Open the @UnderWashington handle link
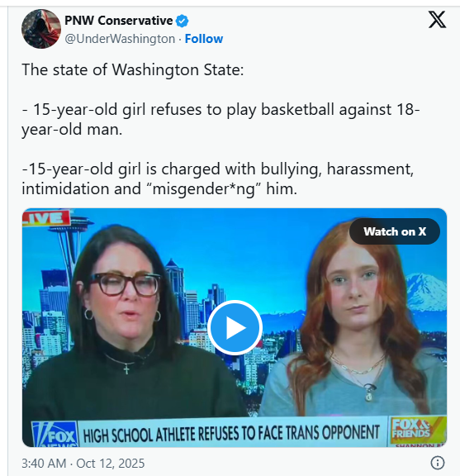Viewport: 460px width, 476px height. (x=120, y=39)
